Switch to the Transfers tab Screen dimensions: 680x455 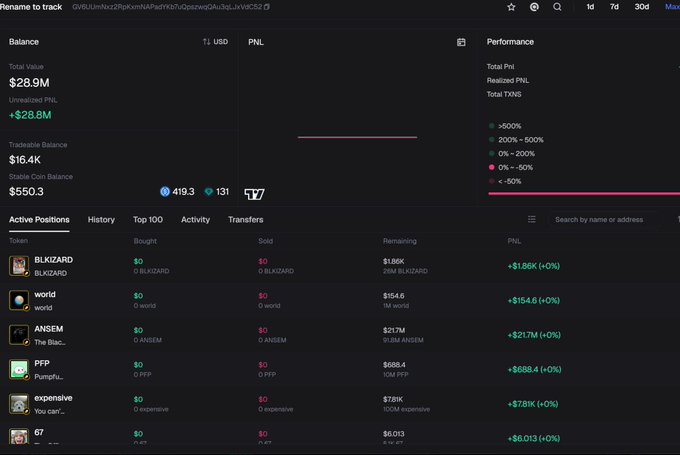pos(245,220)
